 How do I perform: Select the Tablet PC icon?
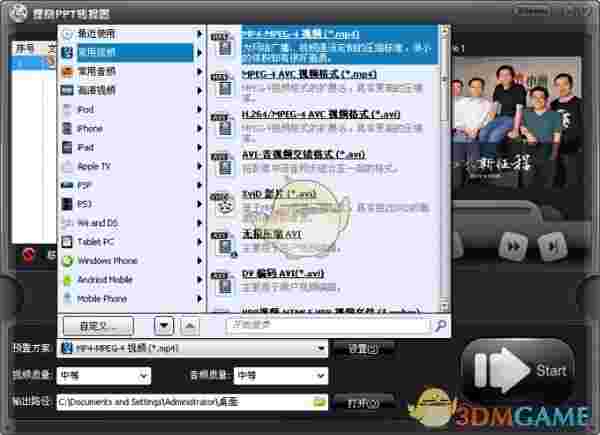67,242
